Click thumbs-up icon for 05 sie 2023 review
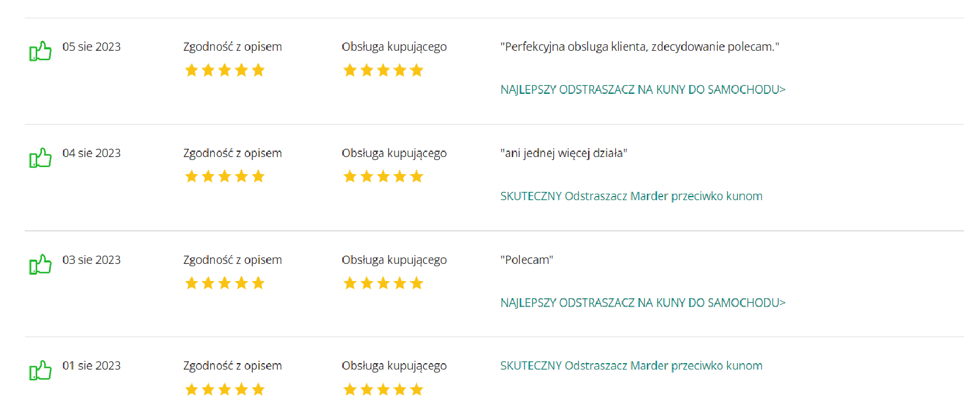The image size is (980, 418). tap(40, 51)
